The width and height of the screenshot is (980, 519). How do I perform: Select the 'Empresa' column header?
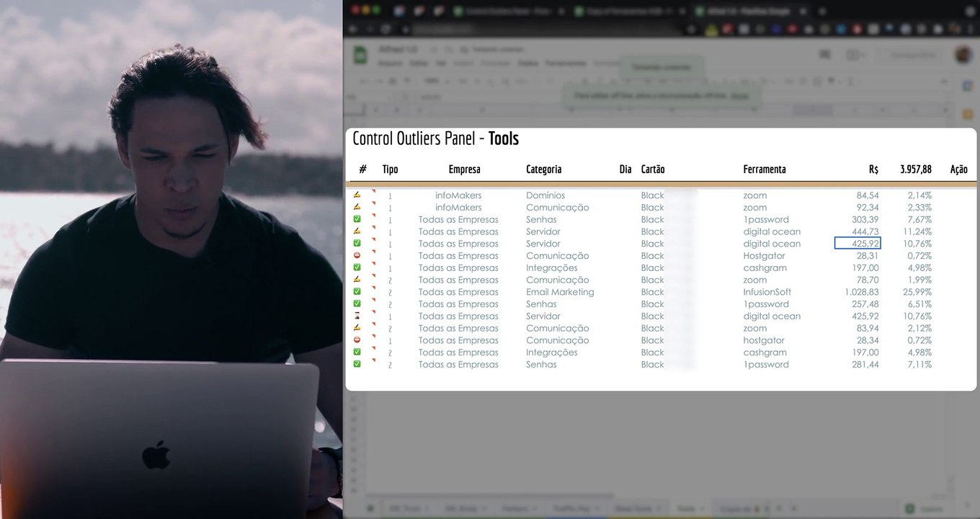pos(464,169)
